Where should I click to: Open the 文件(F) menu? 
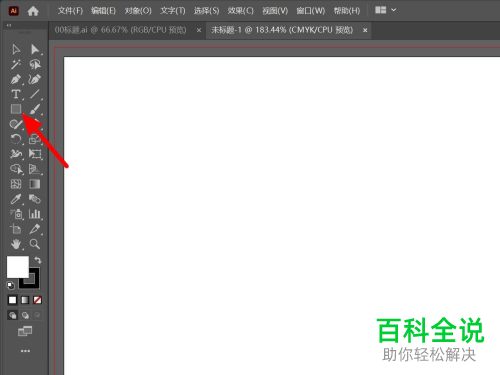coord(70,11)
